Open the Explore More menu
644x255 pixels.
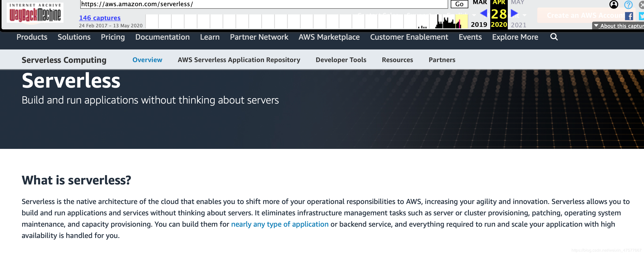[515, 37]
